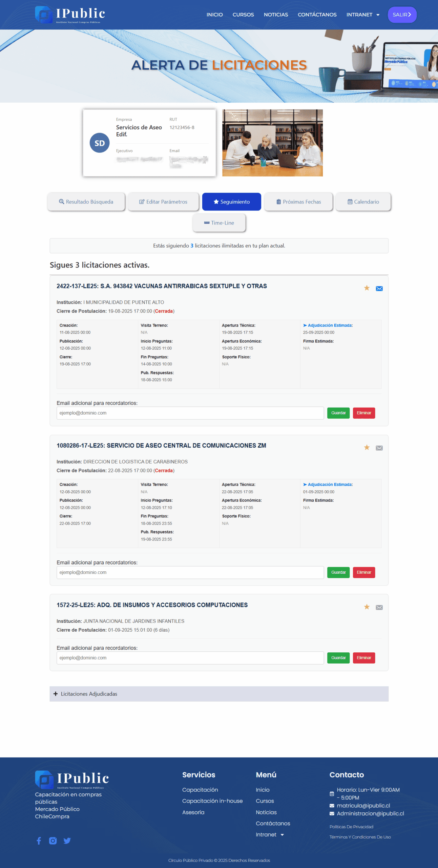Open the Calendario tab

coord(363,202)
